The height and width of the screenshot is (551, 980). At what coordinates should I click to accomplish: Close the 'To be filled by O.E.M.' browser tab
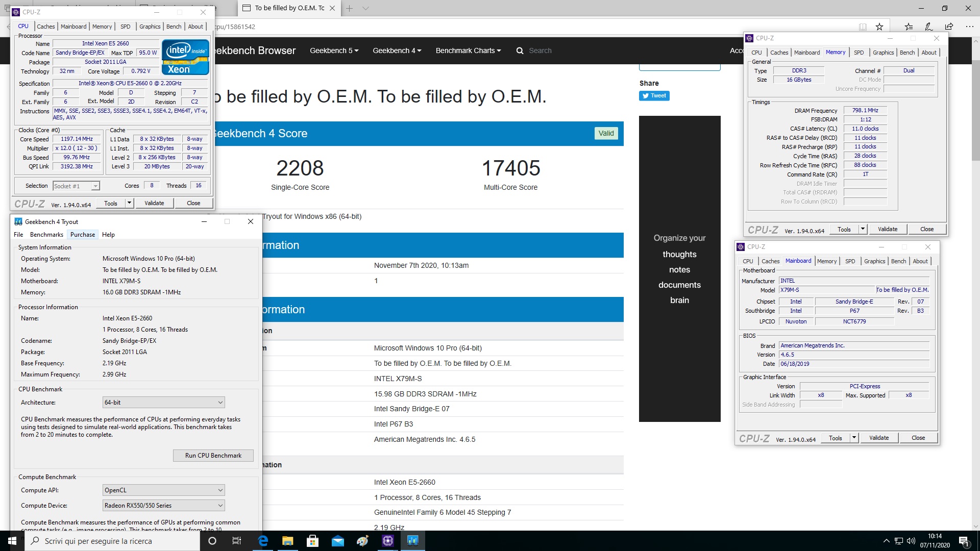(x=332, y=8)
